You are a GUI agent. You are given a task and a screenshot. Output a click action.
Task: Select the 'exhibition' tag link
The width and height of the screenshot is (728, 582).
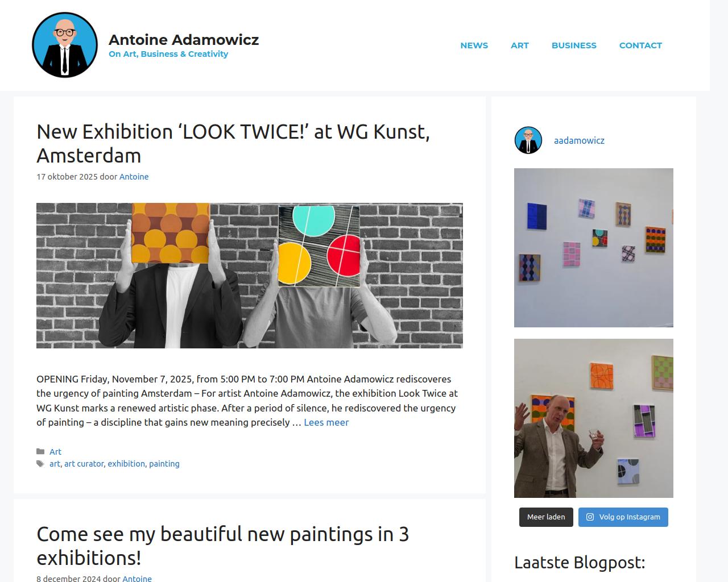click(126, 464)
